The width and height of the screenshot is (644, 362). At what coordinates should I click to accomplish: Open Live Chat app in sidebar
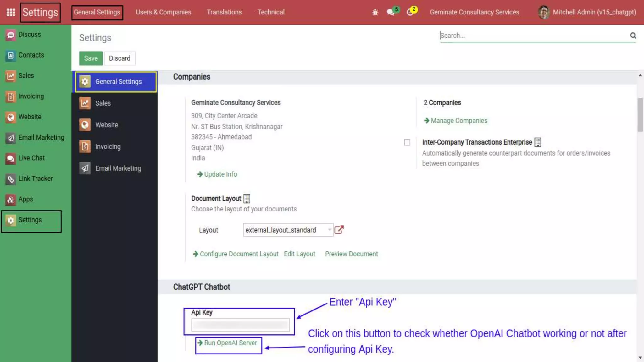point(31,158)
